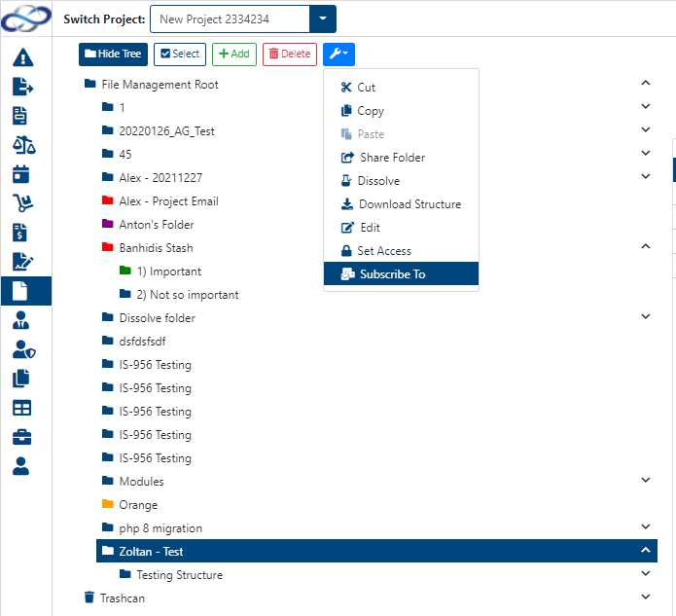
Task: Click the orange folder icon for Orange
Action: pos(107,503)
